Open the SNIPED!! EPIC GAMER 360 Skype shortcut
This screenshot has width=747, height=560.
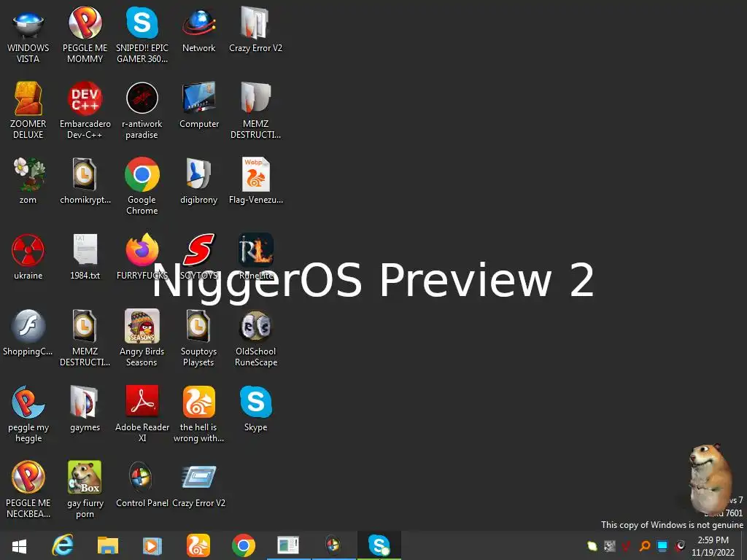pos(142,34)
